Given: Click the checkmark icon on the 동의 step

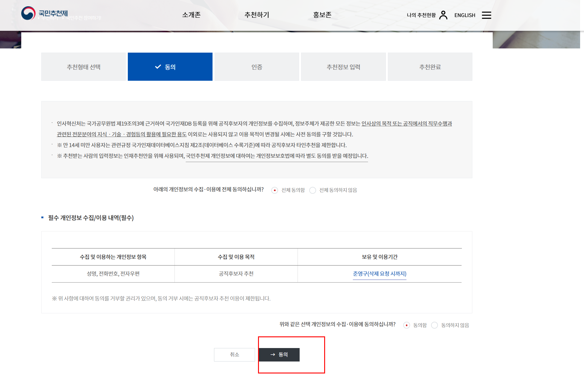Looking at the screenshot, I should point(158,67).
